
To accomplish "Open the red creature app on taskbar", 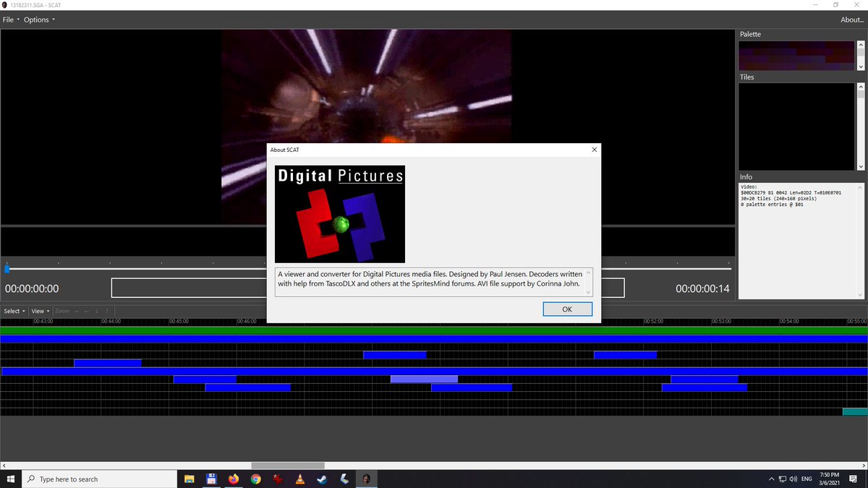I will coord(278,479).
